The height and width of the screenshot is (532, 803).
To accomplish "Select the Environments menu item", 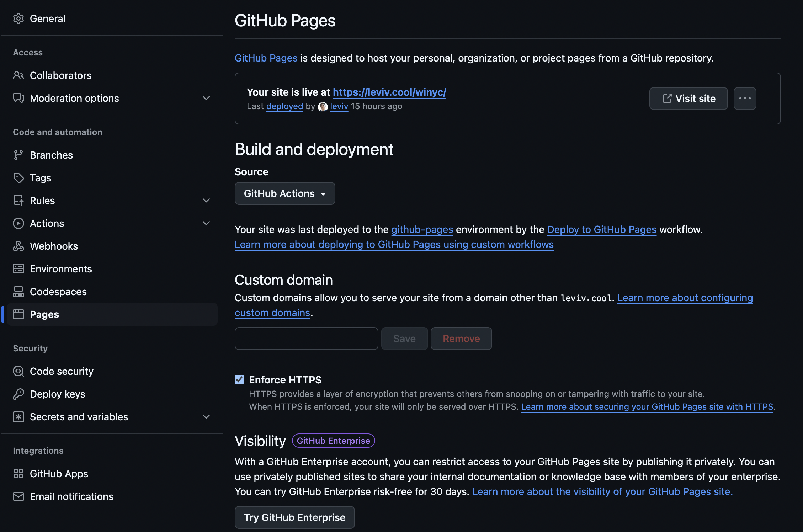I will point(112,269).
